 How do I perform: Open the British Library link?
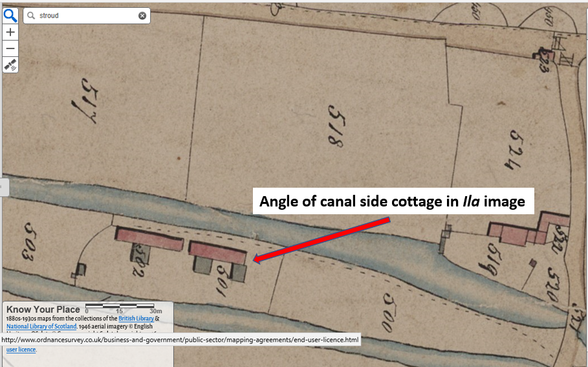tap(136, 318)
